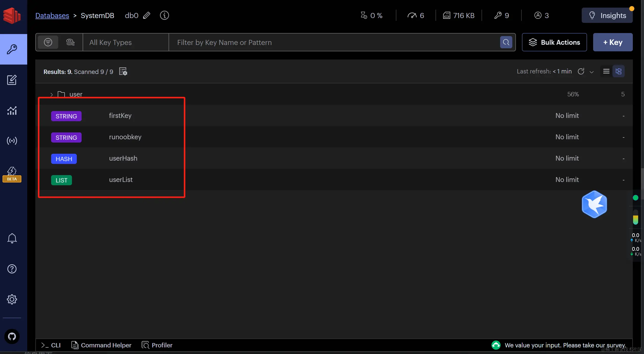Screen dimensions: 644x354
Task: Click the GitHub repo icon
Action: pyautogui.click(x=12, y=336)
